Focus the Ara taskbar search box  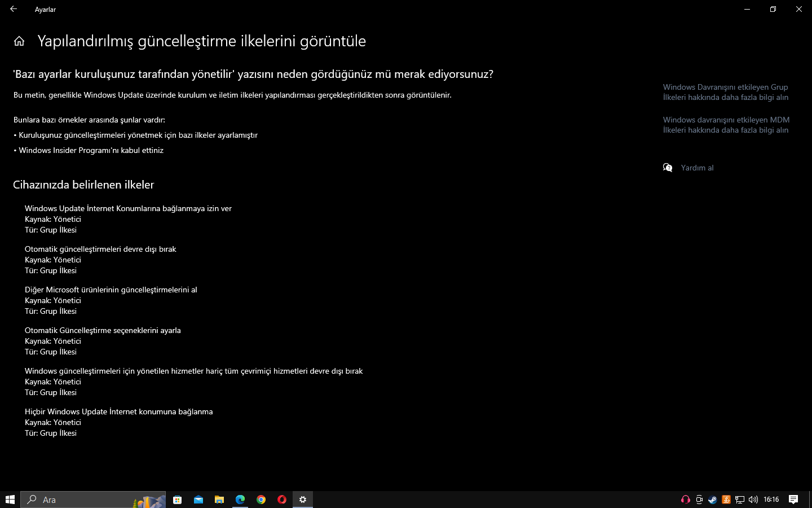point(94,500)
